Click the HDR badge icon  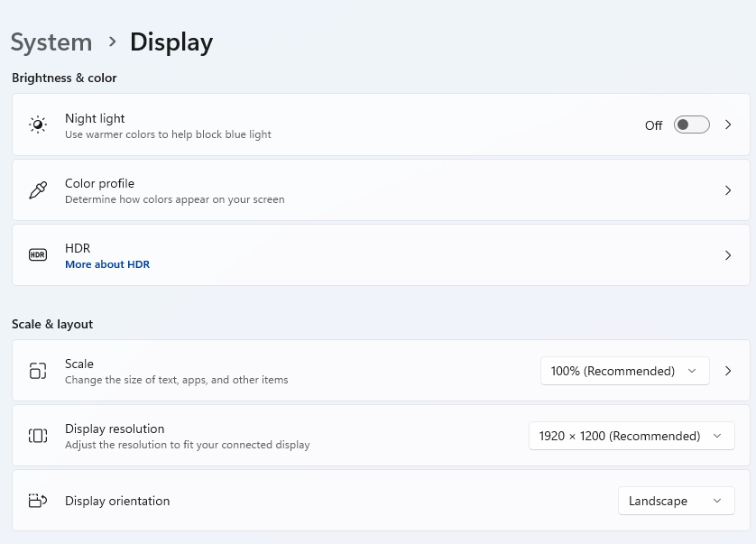point(38,255)
